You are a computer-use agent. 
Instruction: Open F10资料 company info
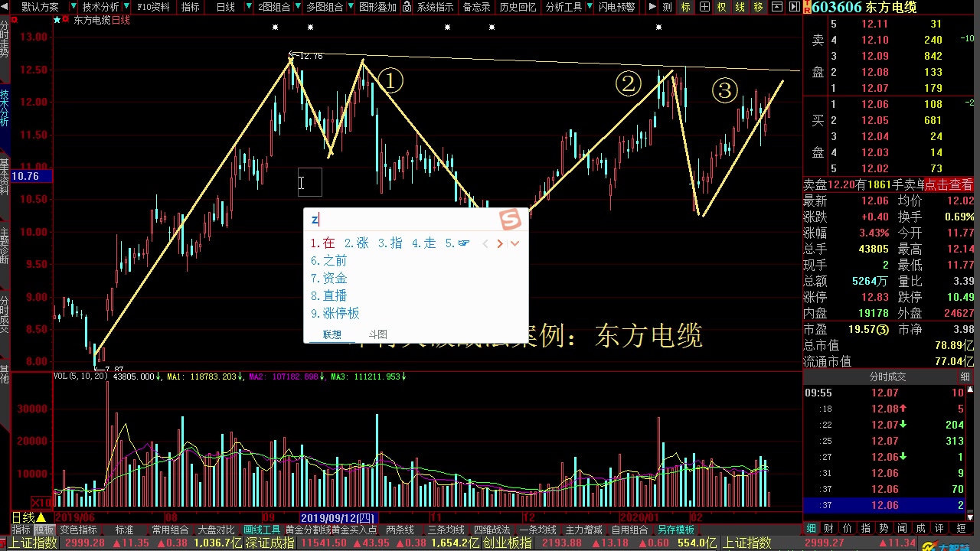coord(153,7)
